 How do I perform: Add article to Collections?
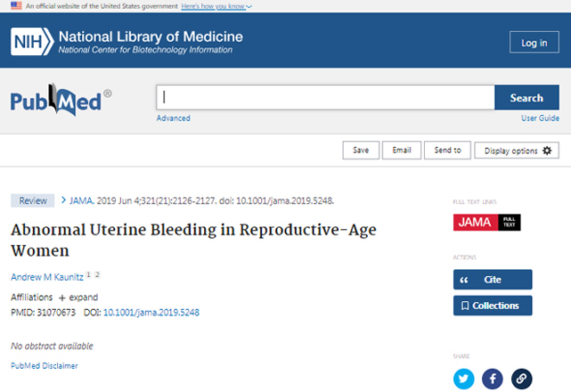tap(493, 306)
